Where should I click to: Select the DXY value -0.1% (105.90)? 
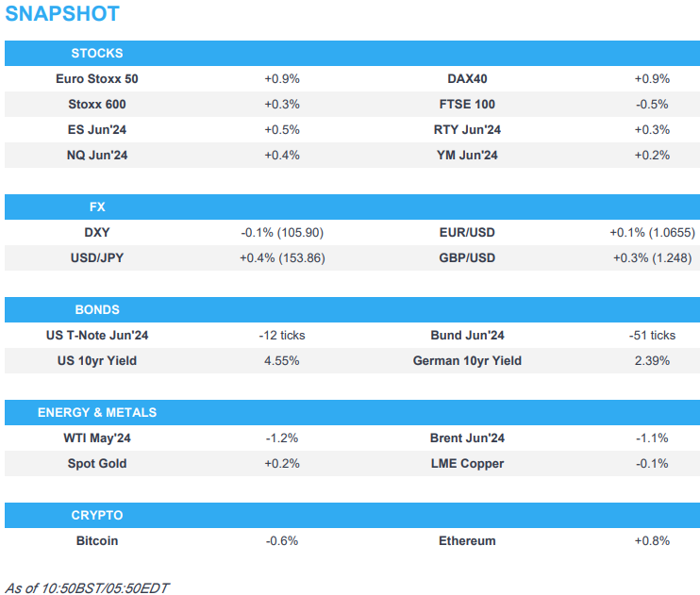coord(281,232)
